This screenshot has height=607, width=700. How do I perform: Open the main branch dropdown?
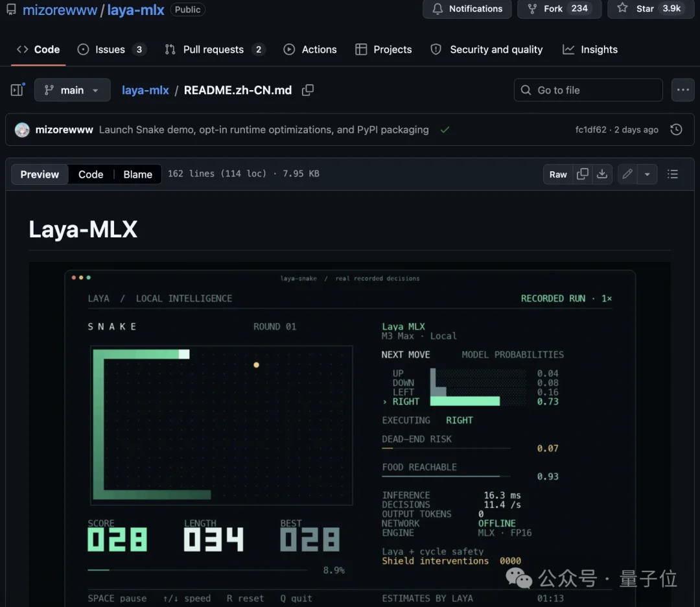pos(73,90)
